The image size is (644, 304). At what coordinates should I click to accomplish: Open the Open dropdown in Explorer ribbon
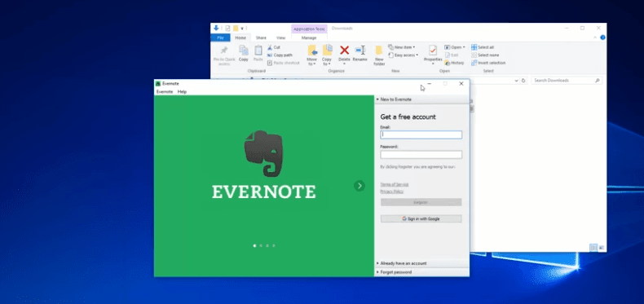(x=455, y=47)
